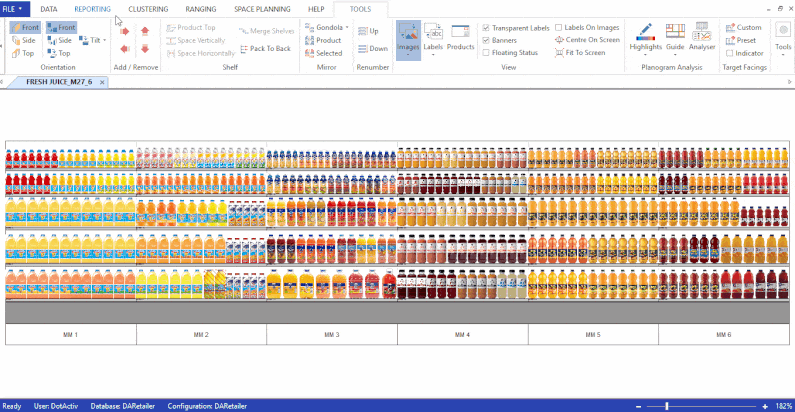Select fixture Front view with shelves icon
Image resolution: width=795 pixels, height=412 pixels.
pos(61,27)
